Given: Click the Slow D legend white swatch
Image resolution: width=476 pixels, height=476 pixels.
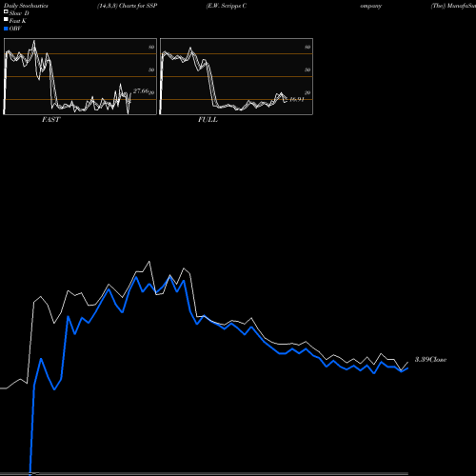Looking at the screenshot, I should pyautogui.click(x=6, y=11).
